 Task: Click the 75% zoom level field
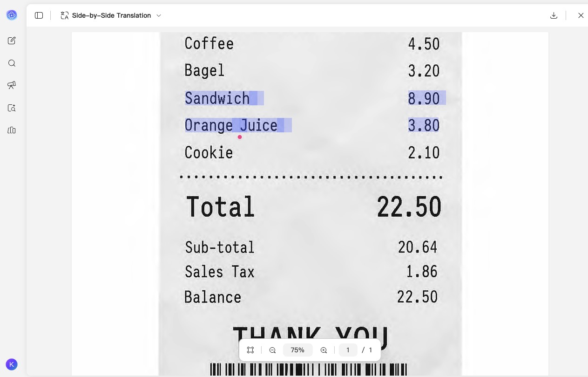297,350
